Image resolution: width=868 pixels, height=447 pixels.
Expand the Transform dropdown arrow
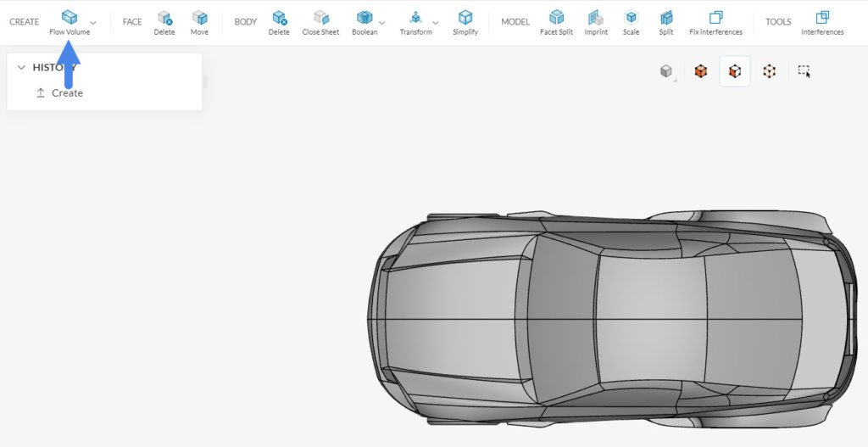pos(436,23)
